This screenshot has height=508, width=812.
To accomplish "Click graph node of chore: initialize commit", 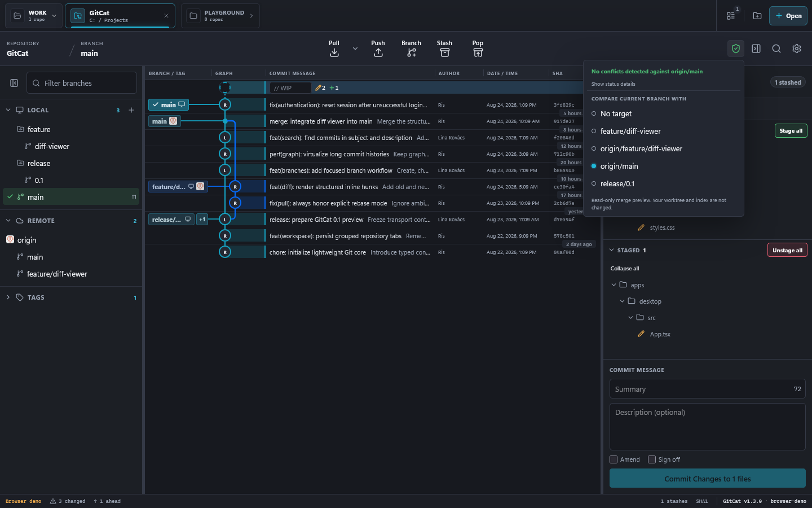I will [x=225, y=252].
